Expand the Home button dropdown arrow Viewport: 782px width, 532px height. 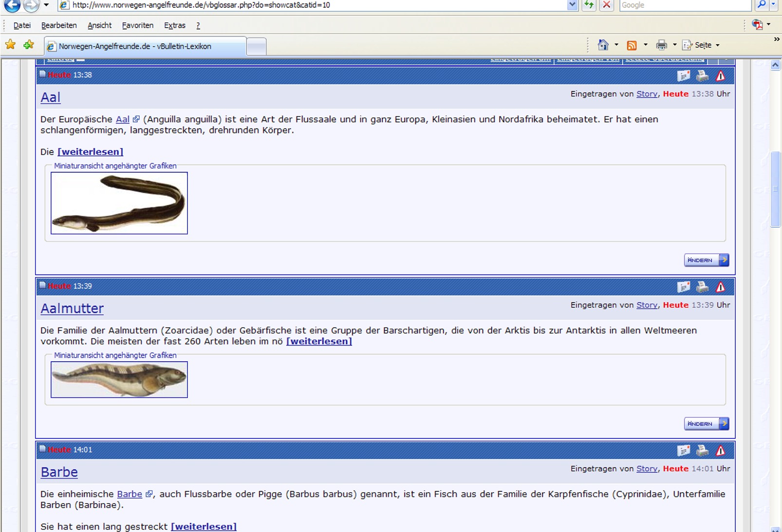click(616, 45)
